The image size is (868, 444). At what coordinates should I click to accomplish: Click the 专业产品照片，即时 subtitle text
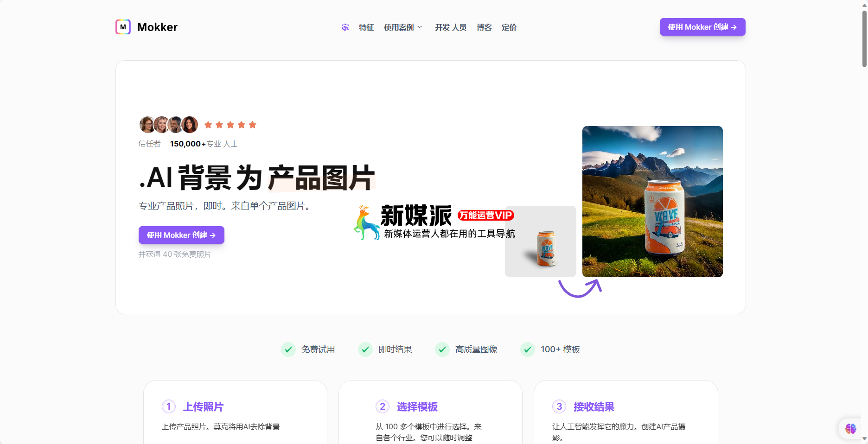226,206
